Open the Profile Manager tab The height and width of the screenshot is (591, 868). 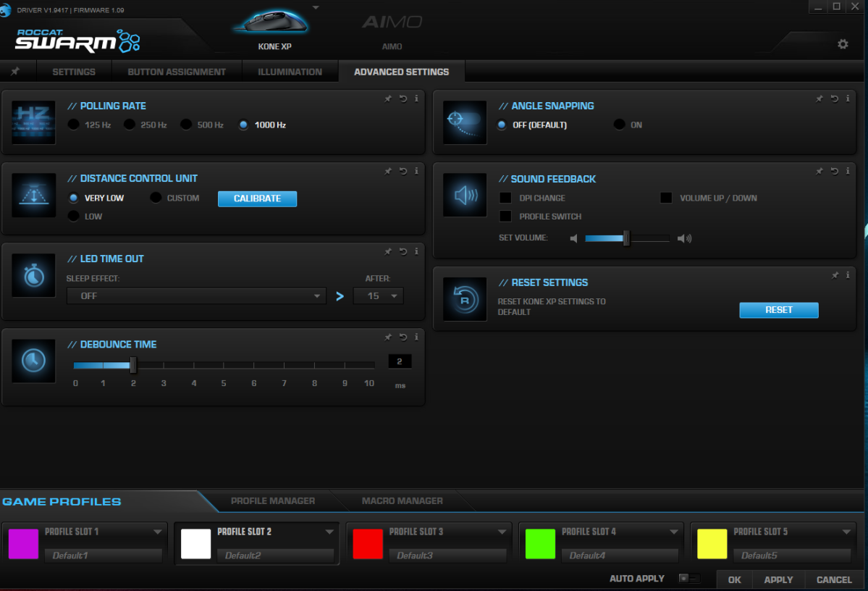click(273, 500)
